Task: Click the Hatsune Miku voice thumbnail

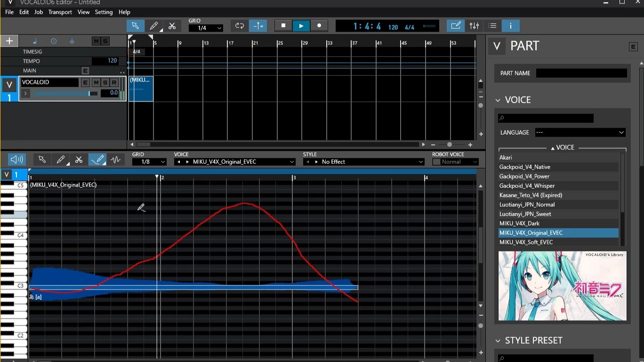Action: (563, 286)
